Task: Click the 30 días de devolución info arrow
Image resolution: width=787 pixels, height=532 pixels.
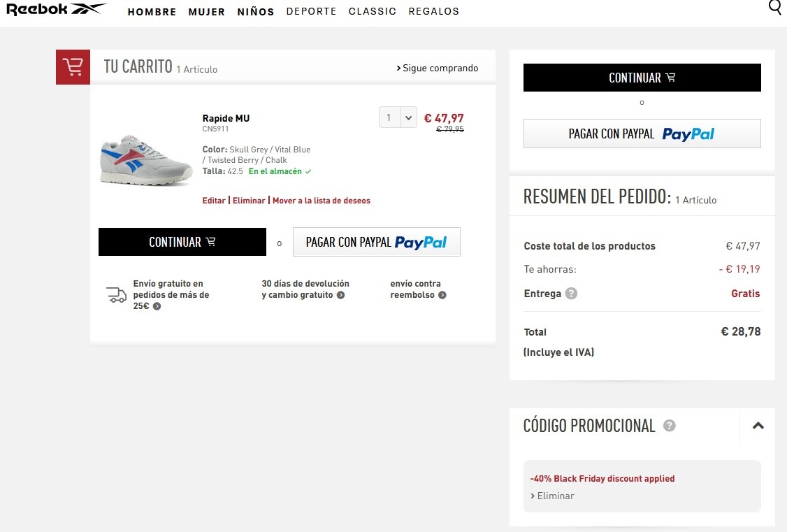Action: click(x=340, y=295)
